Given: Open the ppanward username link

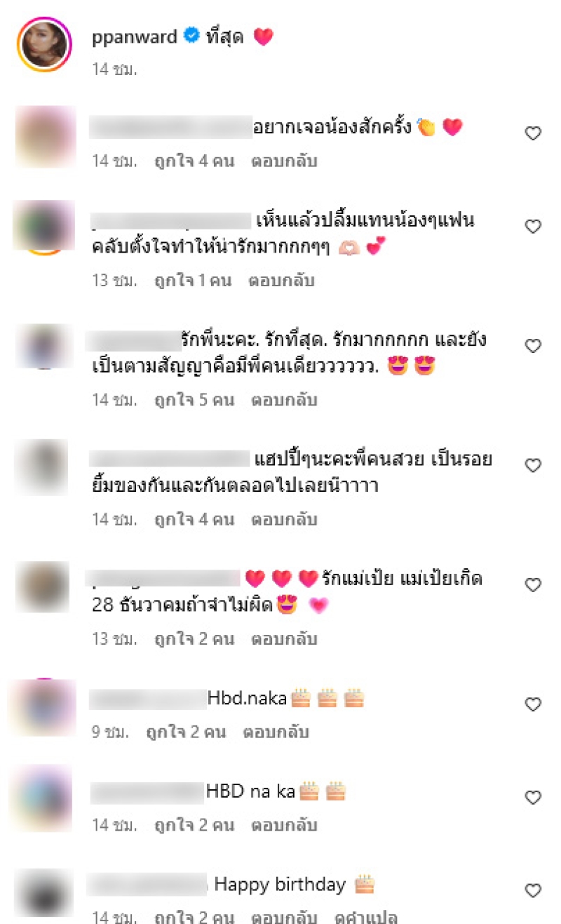Looking at the screenshot, I should click(134, 38).
